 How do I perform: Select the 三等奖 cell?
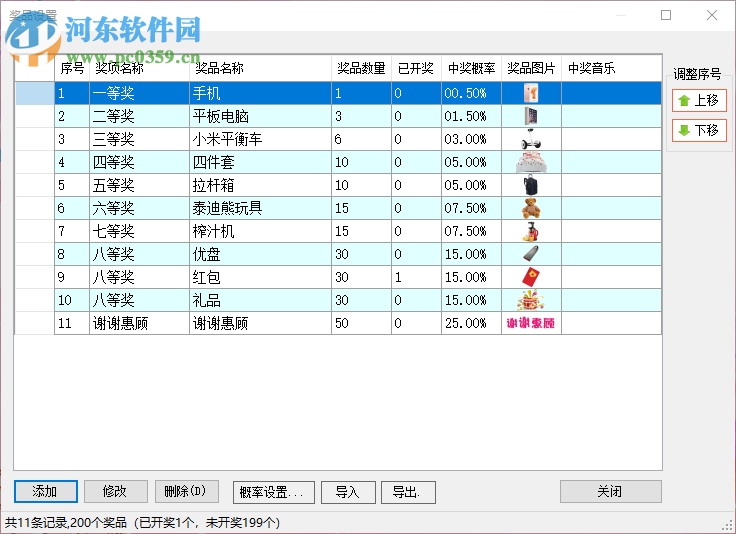[x=139, y=139]
